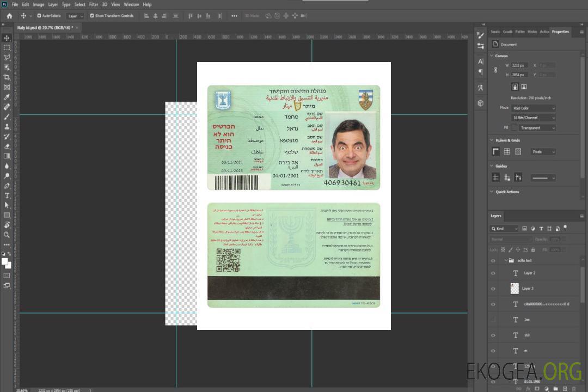
Task: Toggle layer filtering on/off switch
Action: pyautogui.click(x=565, y=228)
